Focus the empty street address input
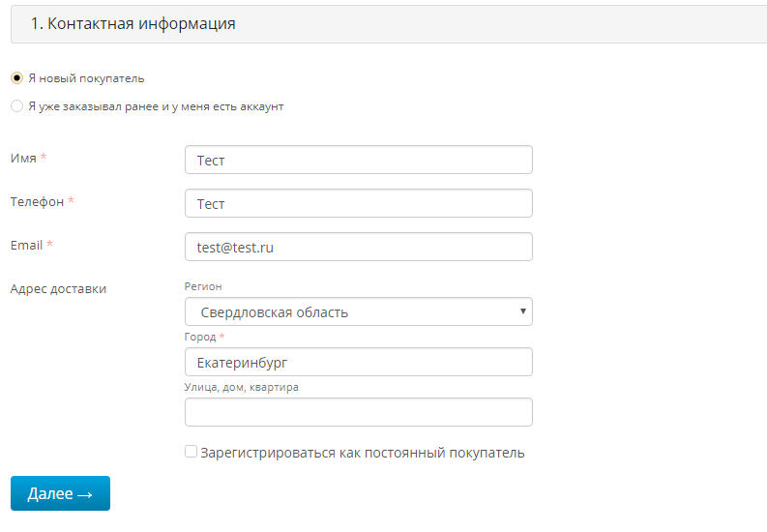767x532 pixels. (358, 412)
